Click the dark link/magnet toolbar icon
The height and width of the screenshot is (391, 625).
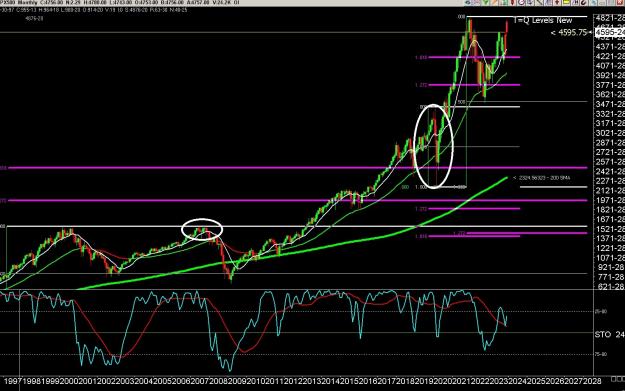point(584,2)
